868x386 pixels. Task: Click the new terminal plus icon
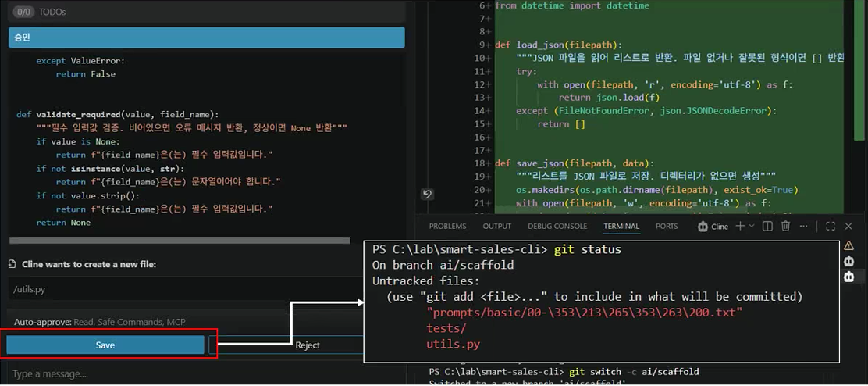740,226
